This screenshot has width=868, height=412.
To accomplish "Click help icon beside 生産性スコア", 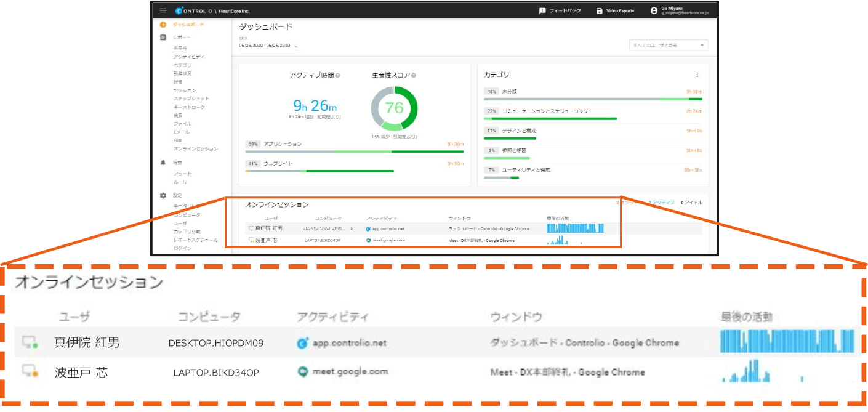I will (x=414, y=76).
